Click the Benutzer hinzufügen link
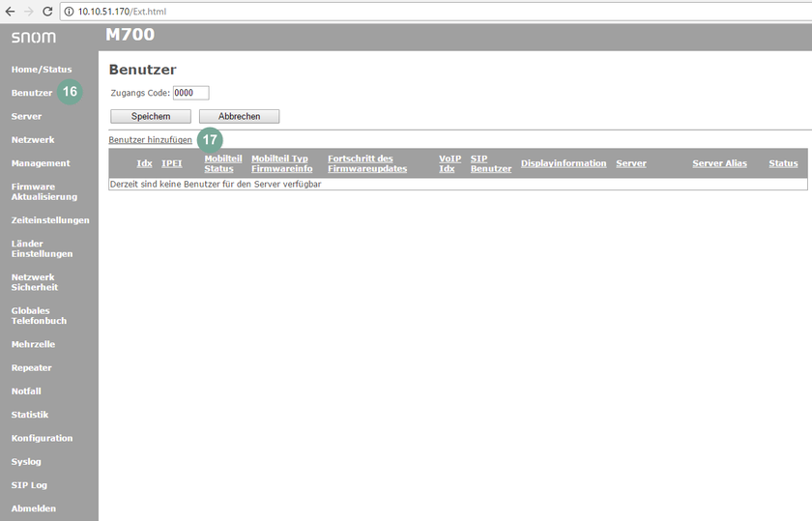The width and height of the screenshot is (812, 521). pos(150,140)
